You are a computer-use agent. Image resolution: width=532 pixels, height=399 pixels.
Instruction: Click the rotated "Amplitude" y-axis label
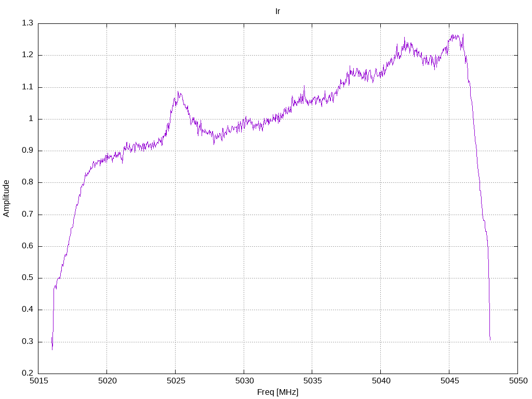click(7, 198)
